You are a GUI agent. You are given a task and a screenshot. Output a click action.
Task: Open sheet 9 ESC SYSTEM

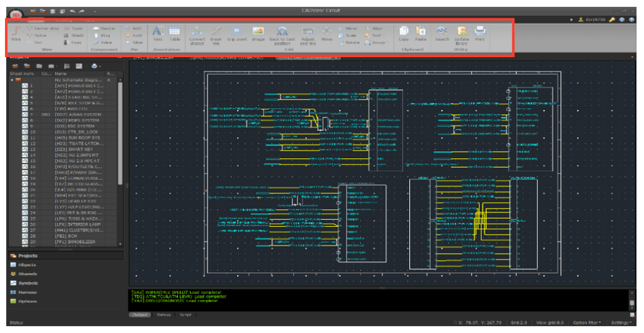64,126
